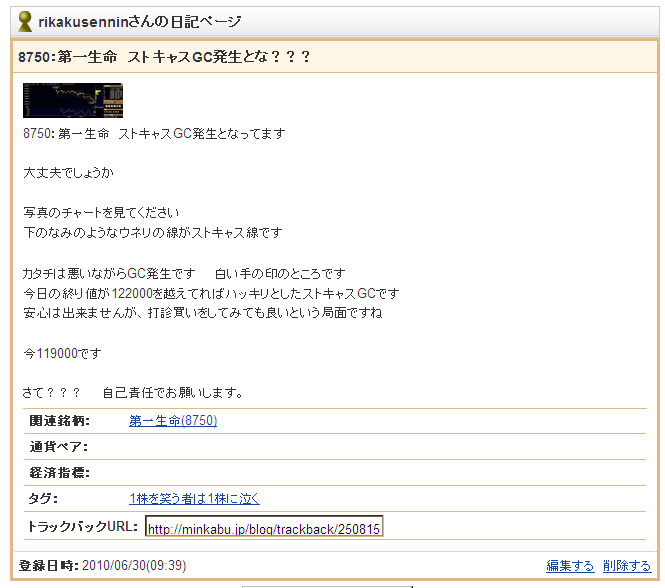
Task: Click the line beginning 安心は出来ませんが
Action: [203, 313]
